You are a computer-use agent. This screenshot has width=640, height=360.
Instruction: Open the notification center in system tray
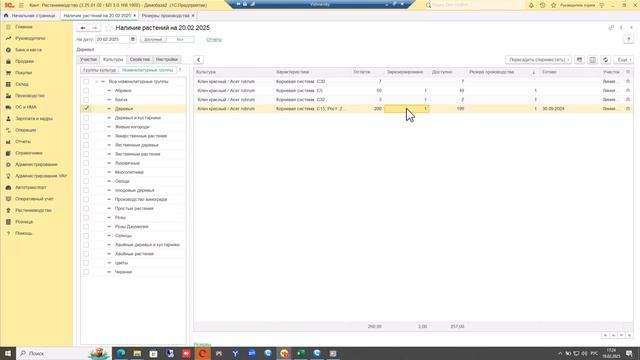point(629,353)
